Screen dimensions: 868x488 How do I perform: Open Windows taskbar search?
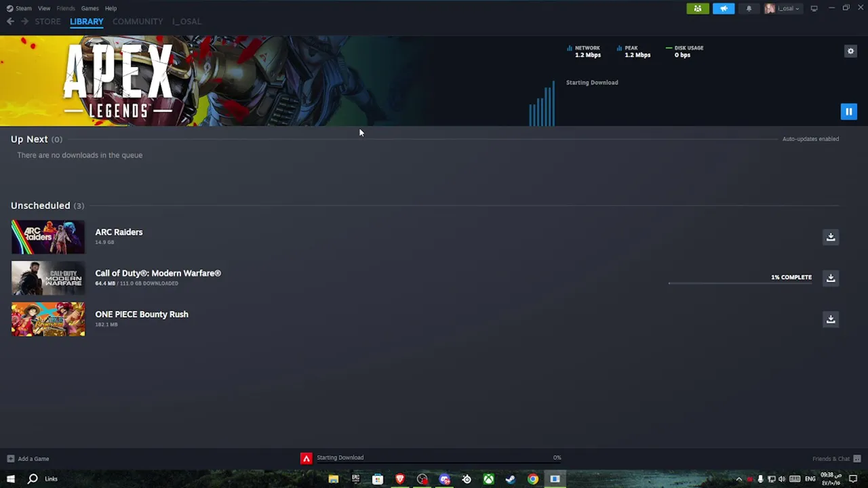click(x=33, y=479)
